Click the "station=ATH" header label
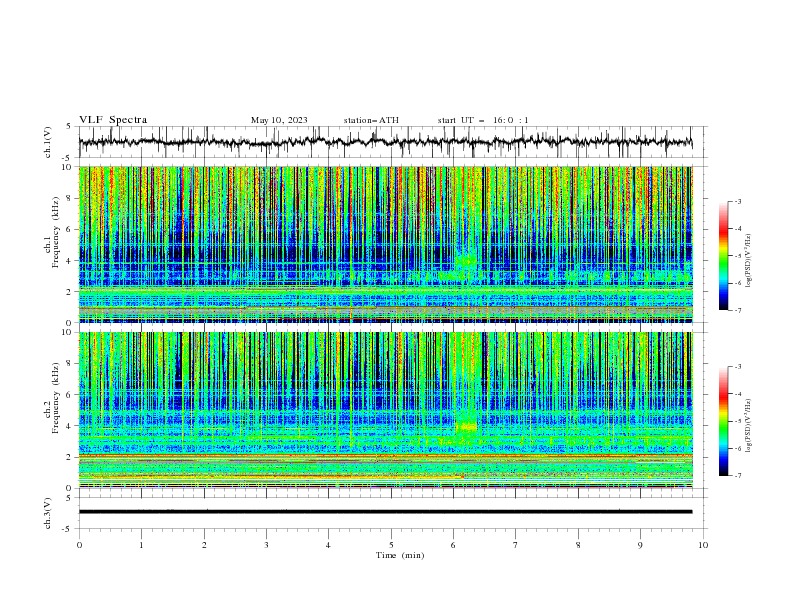 click(371, 120)
